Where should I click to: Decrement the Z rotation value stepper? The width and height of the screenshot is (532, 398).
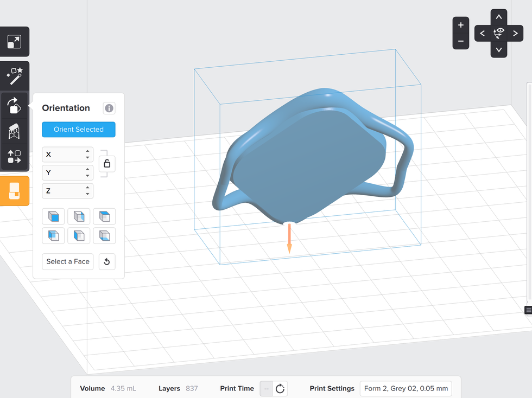pyautogui.click(x=88, y=193)
